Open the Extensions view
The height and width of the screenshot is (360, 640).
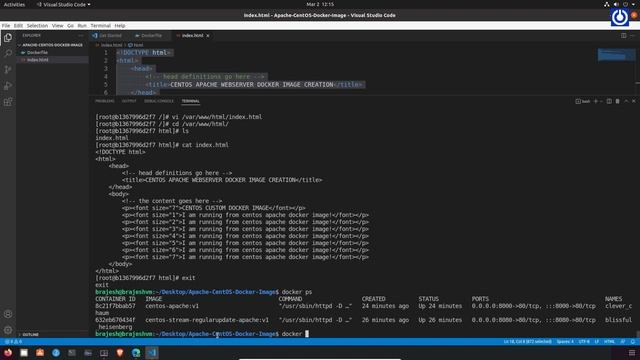tap(8, 102)
